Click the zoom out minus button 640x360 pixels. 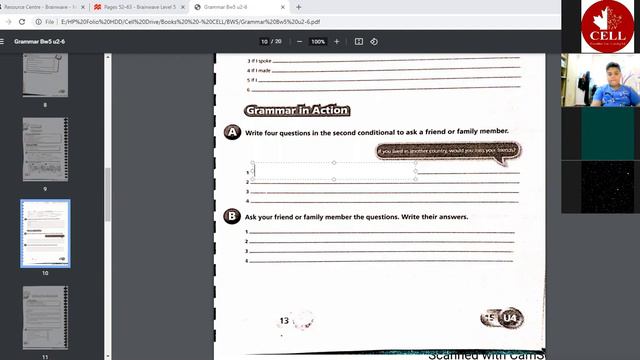299,42
